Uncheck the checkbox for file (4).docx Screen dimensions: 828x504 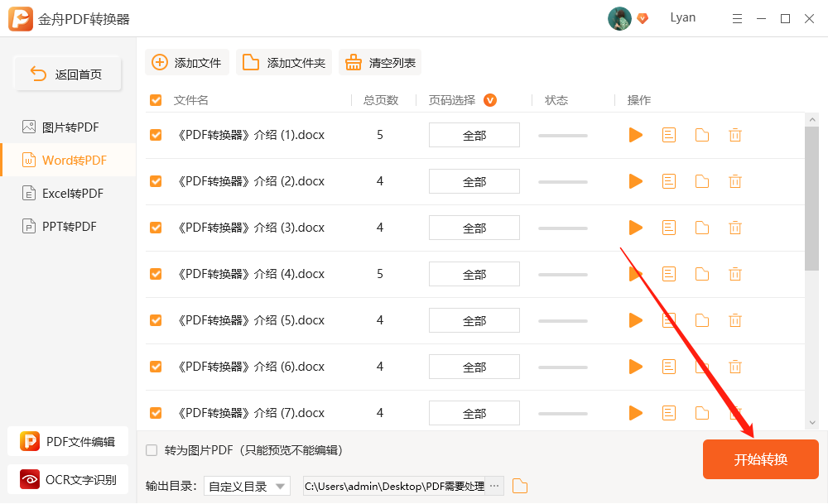156,274
